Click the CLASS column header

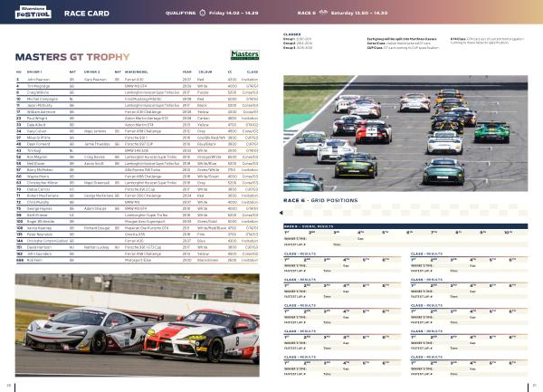click(252, 72)
